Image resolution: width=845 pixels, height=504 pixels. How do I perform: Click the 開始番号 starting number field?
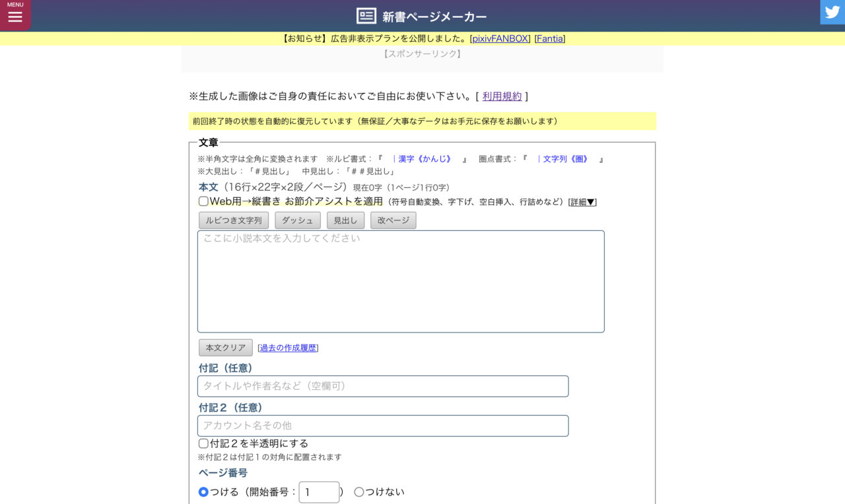[x=319, y=491]
